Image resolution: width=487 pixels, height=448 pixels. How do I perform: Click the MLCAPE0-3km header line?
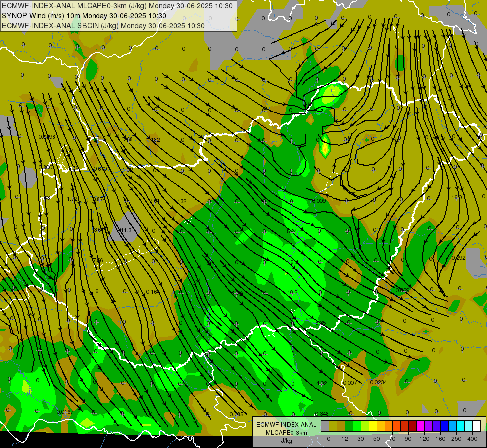coord(117,6)
